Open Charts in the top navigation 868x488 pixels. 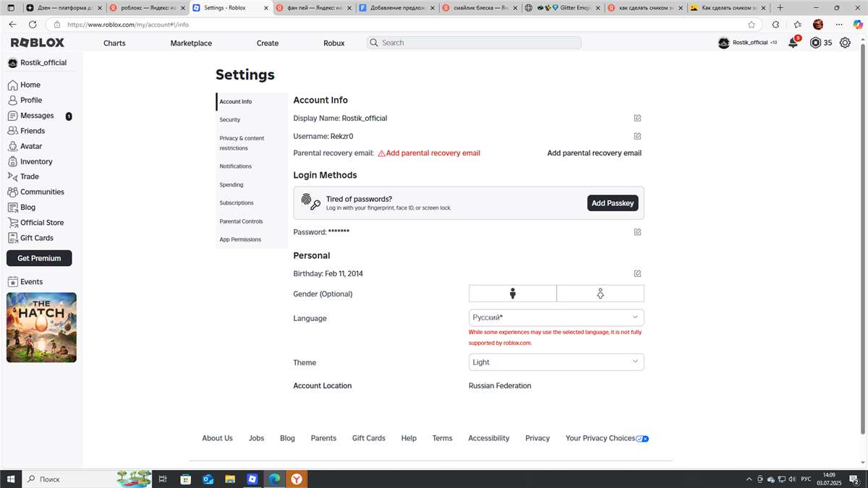(114, 43)
